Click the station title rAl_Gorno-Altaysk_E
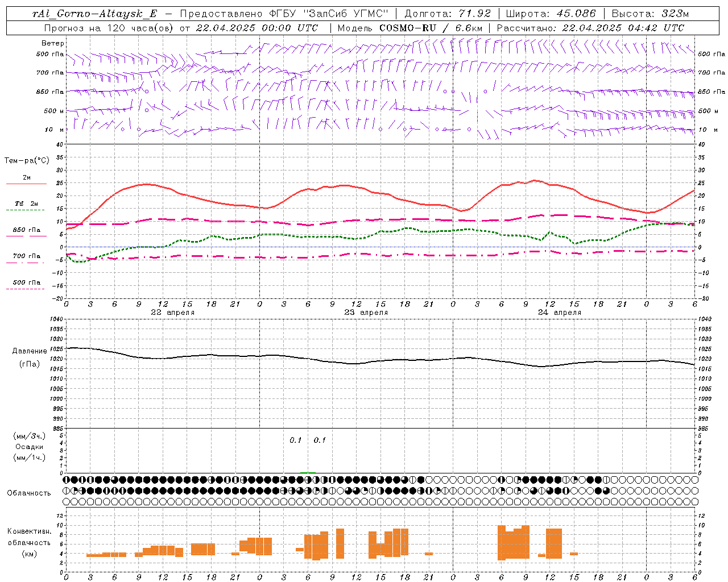 pos(94,14)
